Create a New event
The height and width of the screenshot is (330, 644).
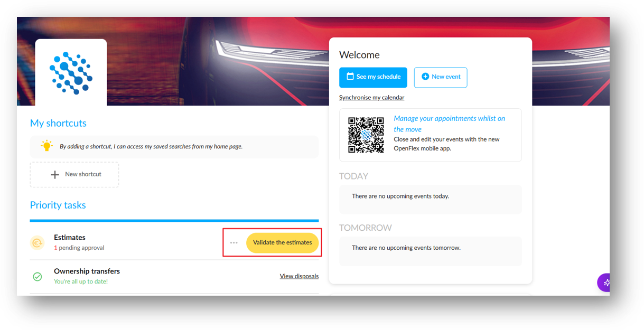coord(441,77)
